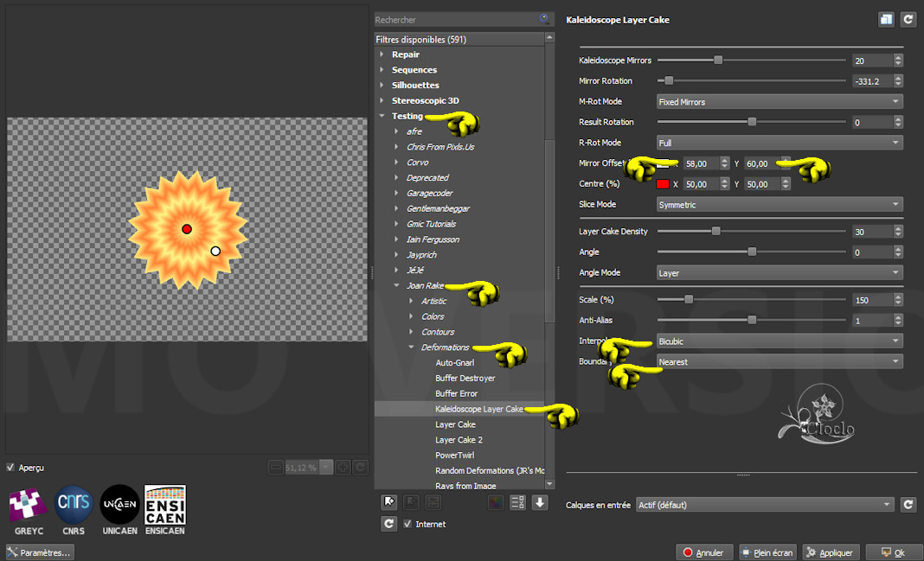The height and width of the screenshot is (561, 924).
Task: Click the copy command to clipboard icon
Action: pos(887,19)
